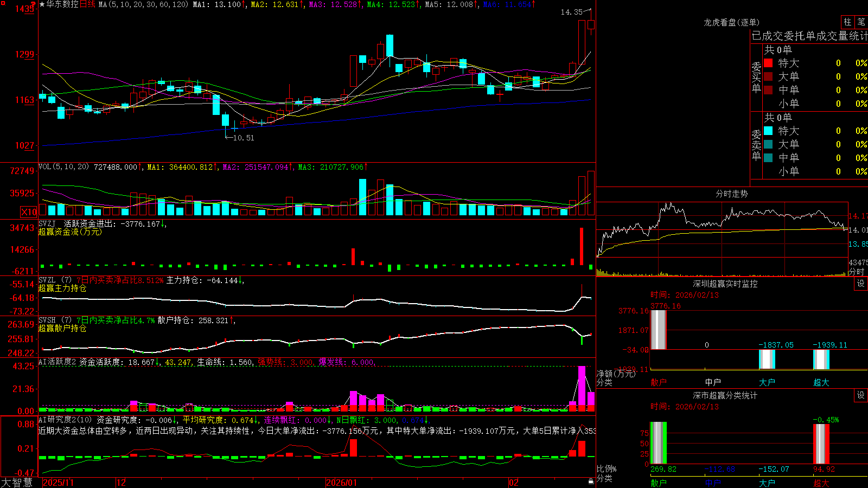
Task: Click the dark red 大单 buy-order swatch
Action: coord(768,76)
